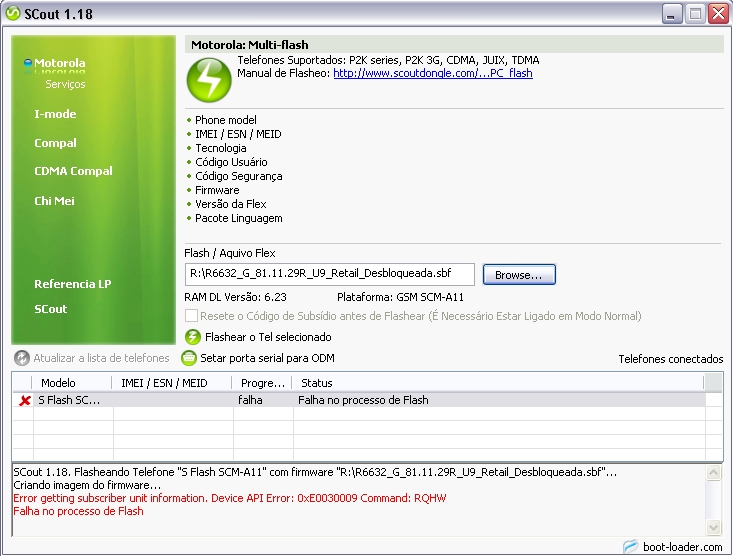Viewport: 733px width, 556px height.
Task: Click the Flashear o Tel selecionado lightning icon
Action: pyautogui.click(x=193, y=337)
